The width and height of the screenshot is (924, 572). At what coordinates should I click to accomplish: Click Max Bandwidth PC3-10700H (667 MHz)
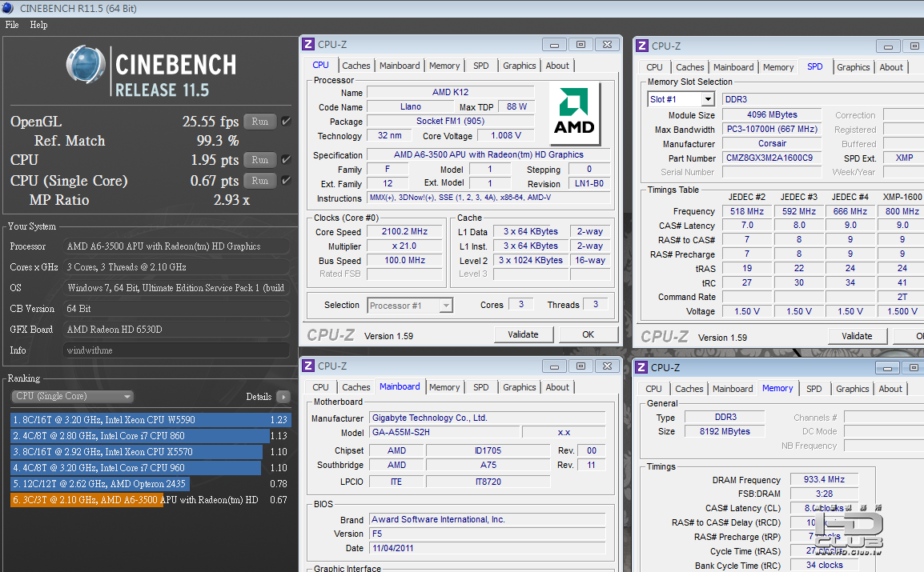(x=771, y=130)
